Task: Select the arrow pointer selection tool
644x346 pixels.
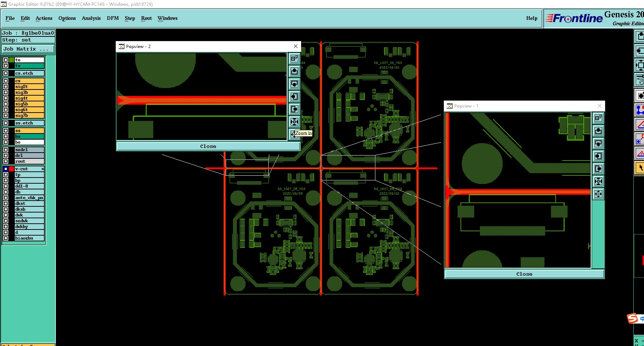Action: pyautogui.click(x=640, y=168)
